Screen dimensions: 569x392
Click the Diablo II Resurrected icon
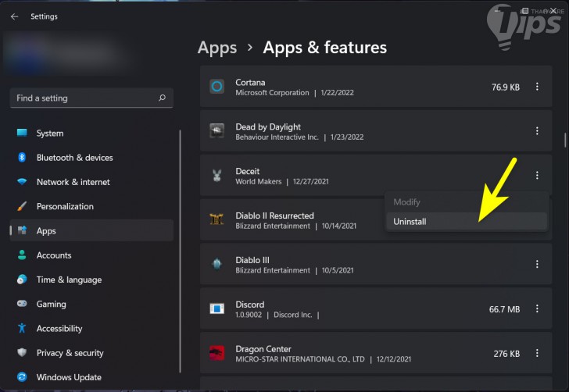pyautogui.click(x=217, y=220)
